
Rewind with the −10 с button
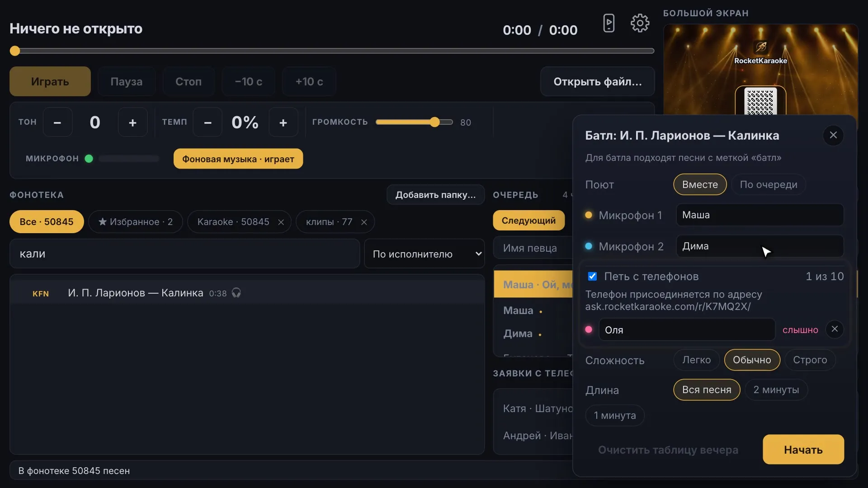(248, 81)
